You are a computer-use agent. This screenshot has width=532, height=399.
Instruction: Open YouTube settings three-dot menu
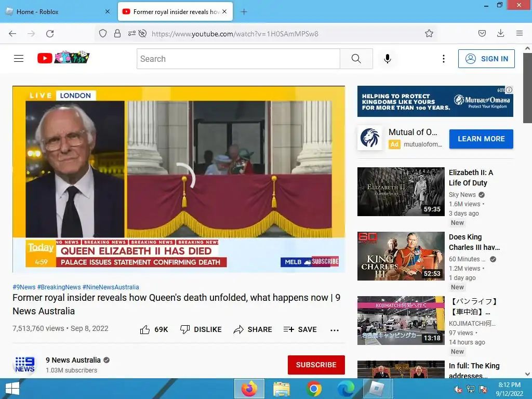coord(444,59)
